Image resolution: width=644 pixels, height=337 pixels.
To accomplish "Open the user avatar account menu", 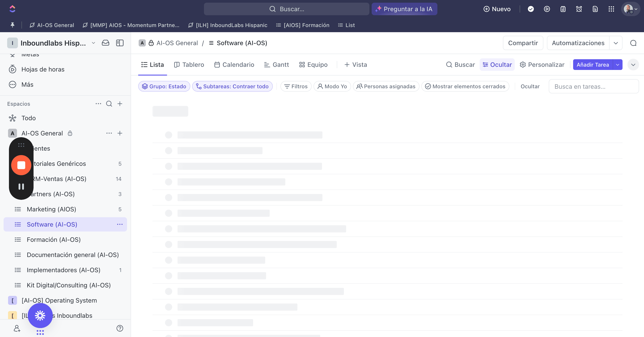I will point(631,9).
